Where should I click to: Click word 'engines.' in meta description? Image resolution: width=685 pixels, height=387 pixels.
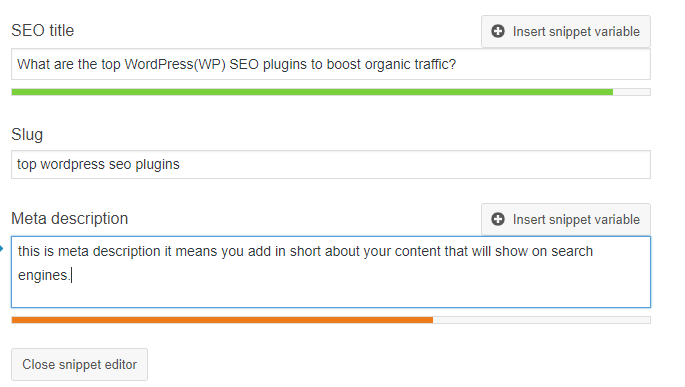coord(43,275)
